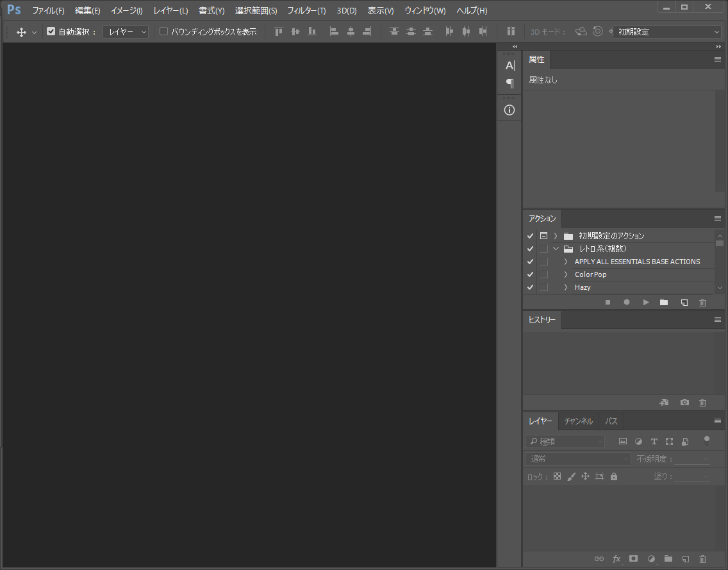The height and width of the screenshot is (570, 728).
Task: Open the アクション panel options menu
Action: click(717, 219)
